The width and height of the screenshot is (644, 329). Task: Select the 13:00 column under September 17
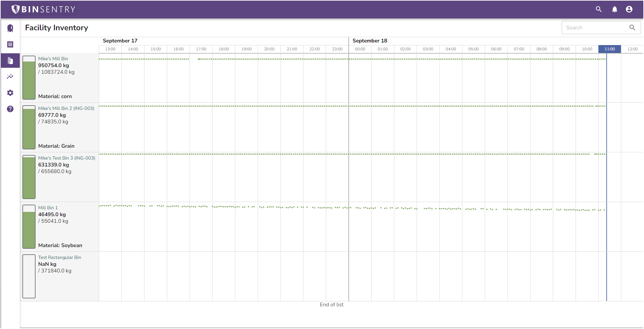coord(110,49)
